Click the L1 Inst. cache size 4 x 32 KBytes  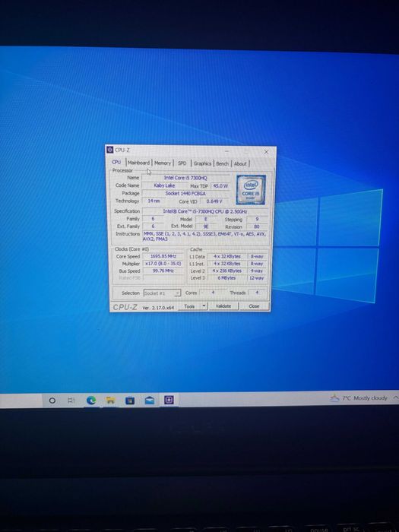click(x=227, y=264)
